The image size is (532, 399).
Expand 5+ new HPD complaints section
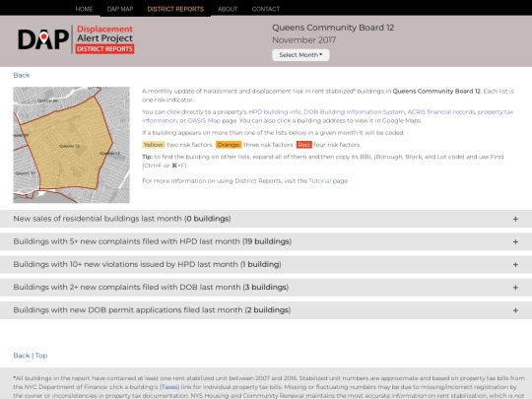click(x=266, y=241)
